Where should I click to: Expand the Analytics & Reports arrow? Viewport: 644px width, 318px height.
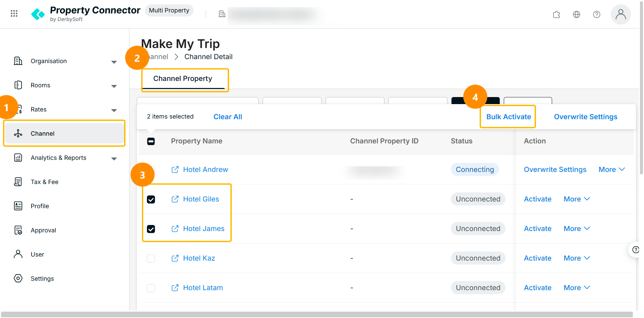pyautogui.click(x=114, y=159)
